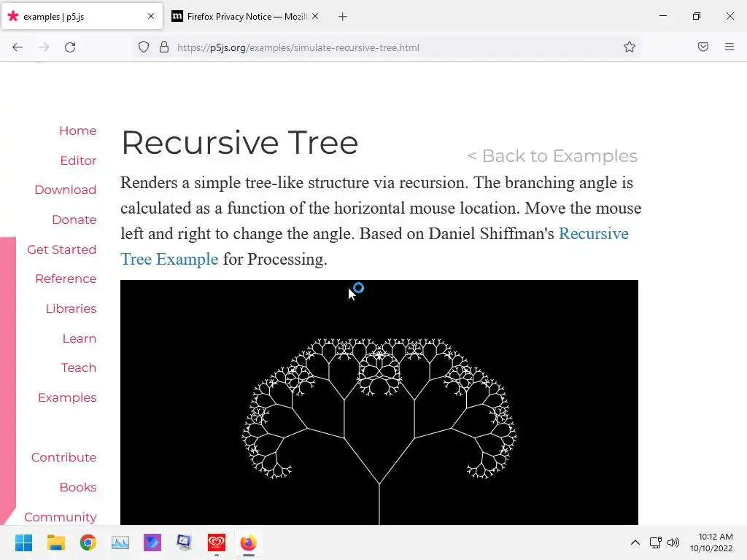Open Get Started in sidebar
The height and width of the screenshot is (560, 747).
coord(62,249)
